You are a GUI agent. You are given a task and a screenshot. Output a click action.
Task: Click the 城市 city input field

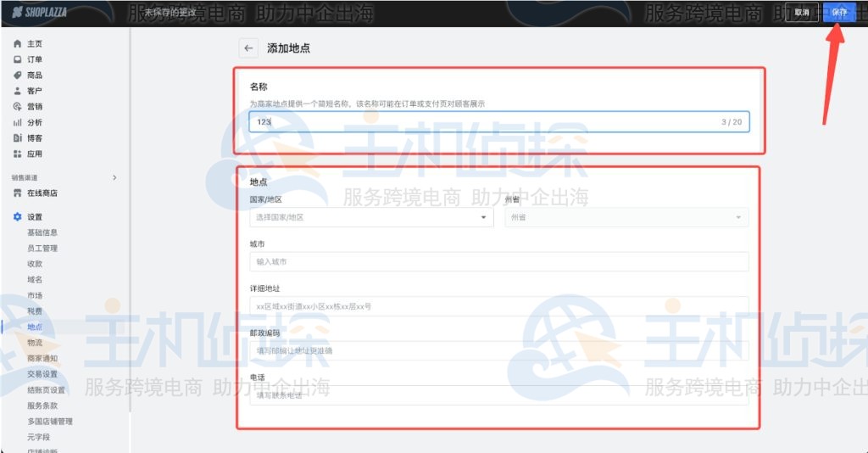(498, 261)
